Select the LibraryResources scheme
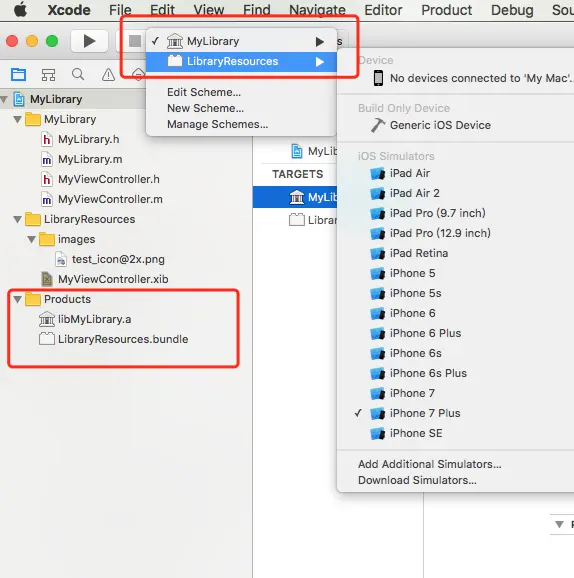 click(x=241, y=61)
